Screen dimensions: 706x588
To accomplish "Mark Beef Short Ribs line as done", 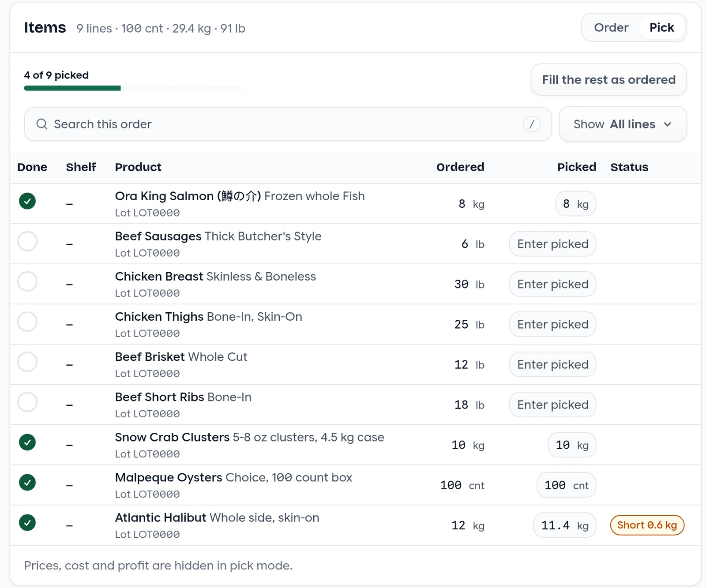I will click(x=27, y=402).
